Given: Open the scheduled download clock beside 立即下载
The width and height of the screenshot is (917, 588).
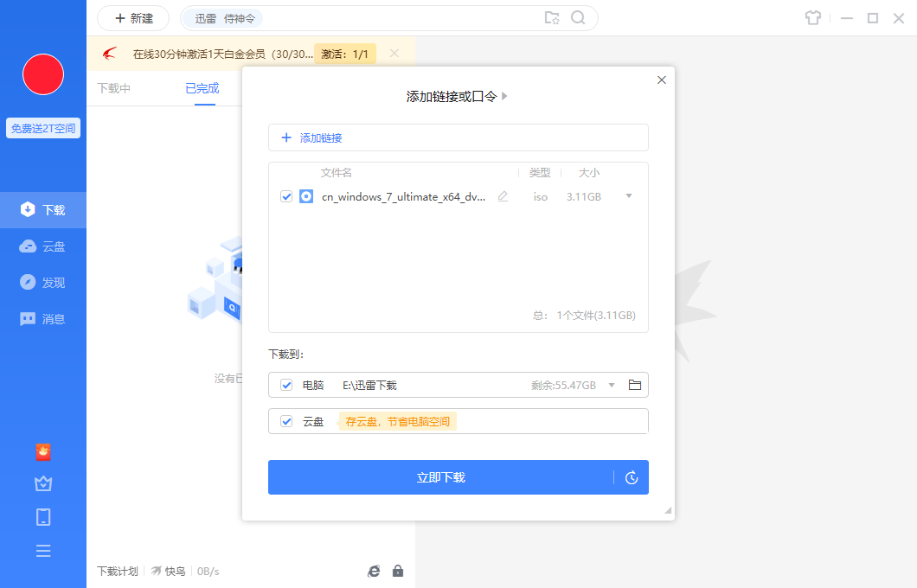Looking at the screenshot, I should [x=632, y=477].
